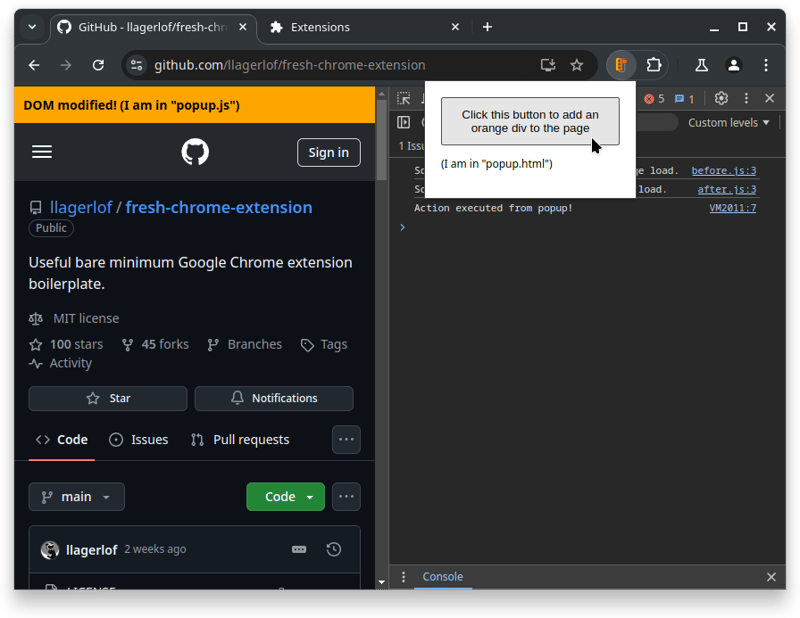
Task: Open the more options menu beside Code button
Action: point(346,497)
